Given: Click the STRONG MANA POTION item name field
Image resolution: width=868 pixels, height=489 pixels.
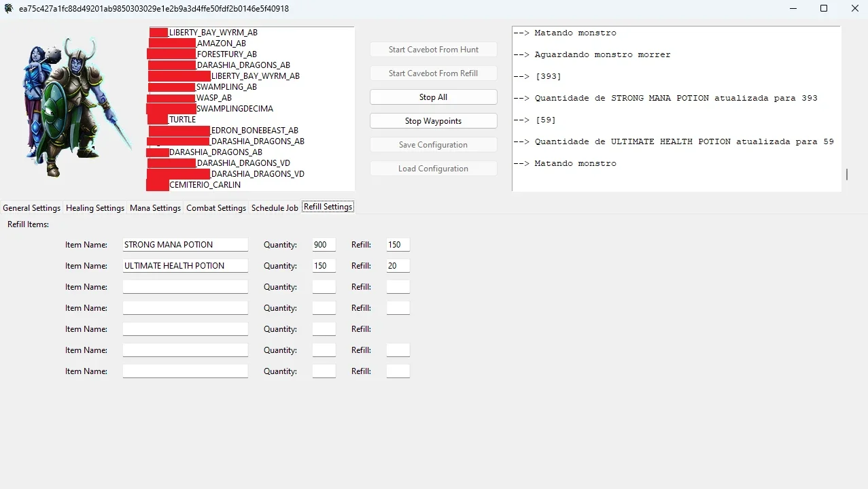Looking at the screenshot, I should point(186,245).
